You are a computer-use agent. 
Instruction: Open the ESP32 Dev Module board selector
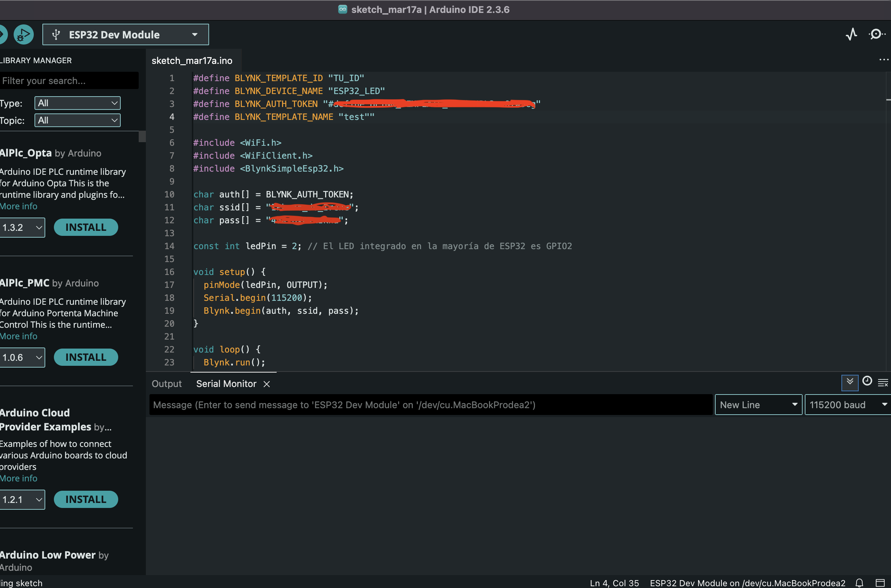pos(126,34)
